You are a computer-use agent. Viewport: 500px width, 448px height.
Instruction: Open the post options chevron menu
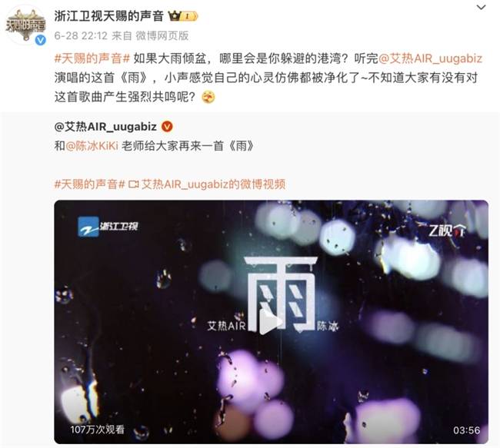[481, 8]
